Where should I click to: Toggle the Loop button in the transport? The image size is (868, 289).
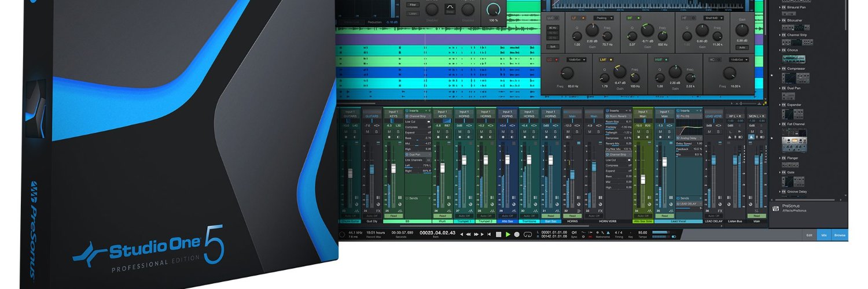click(527, 234)
